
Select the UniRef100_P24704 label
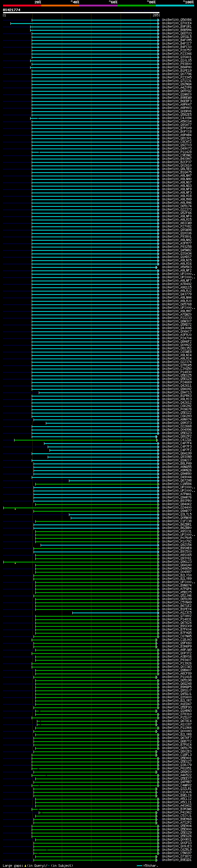click(176, 338)
